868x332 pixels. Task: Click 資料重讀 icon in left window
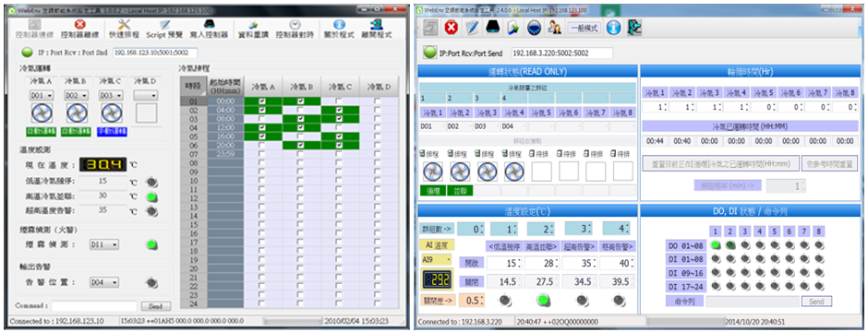(254, 25)
